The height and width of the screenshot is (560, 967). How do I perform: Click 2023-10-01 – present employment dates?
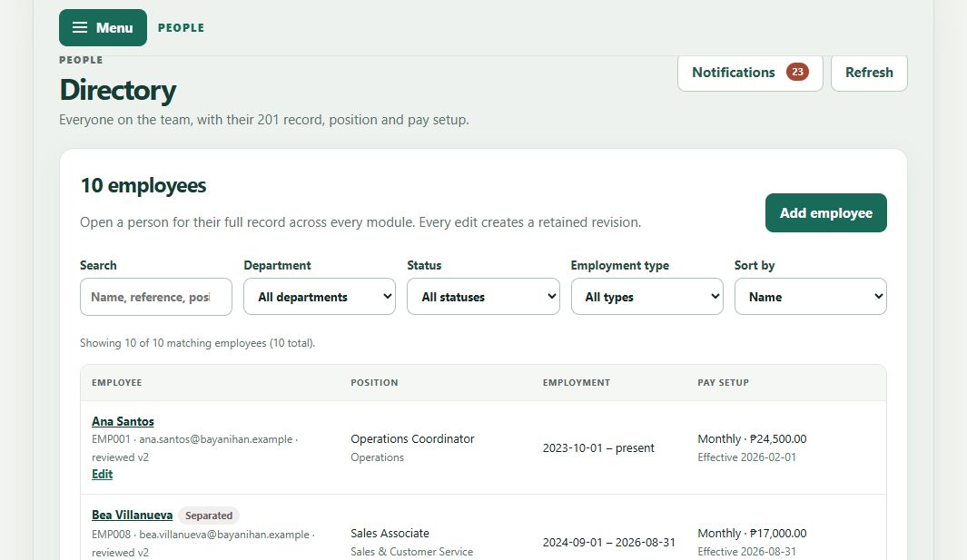coord(598,448)
